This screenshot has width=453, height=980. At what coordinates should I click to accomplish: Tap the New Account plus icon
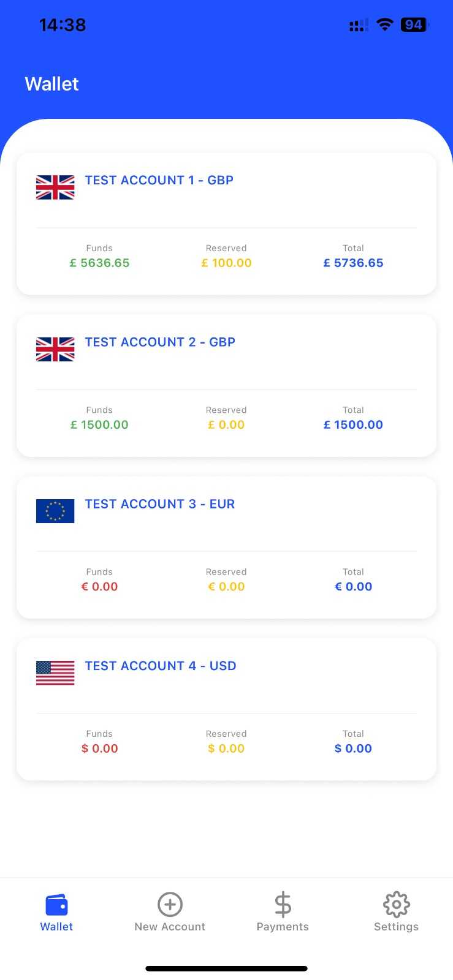point(170,905)
